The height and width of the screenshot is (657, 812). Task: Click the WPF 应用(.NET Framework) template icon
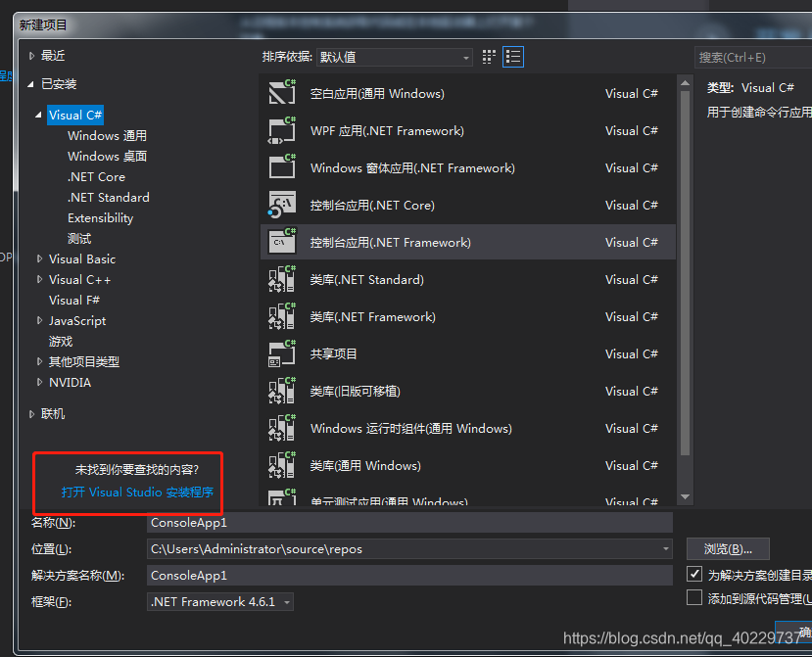pyautogui.click(x=282, y=130)
